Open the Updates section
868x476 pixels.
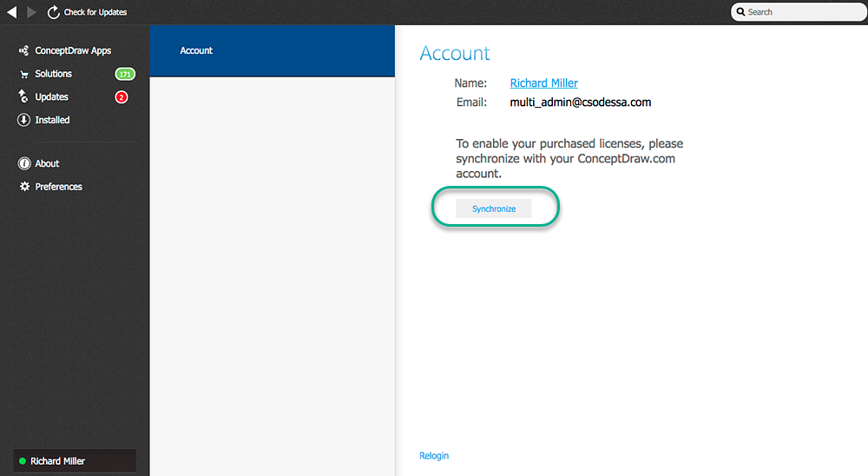tap(51, 97)
